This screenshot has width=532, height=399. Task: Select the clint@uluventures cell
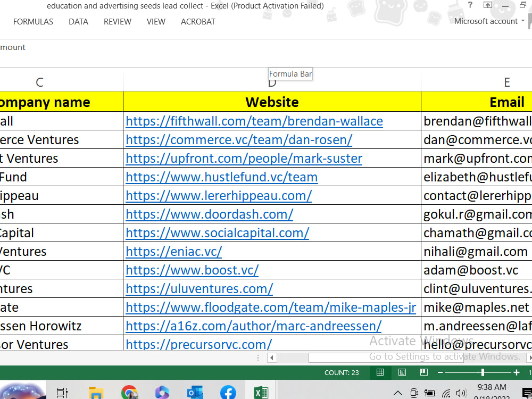click(476, 289)
